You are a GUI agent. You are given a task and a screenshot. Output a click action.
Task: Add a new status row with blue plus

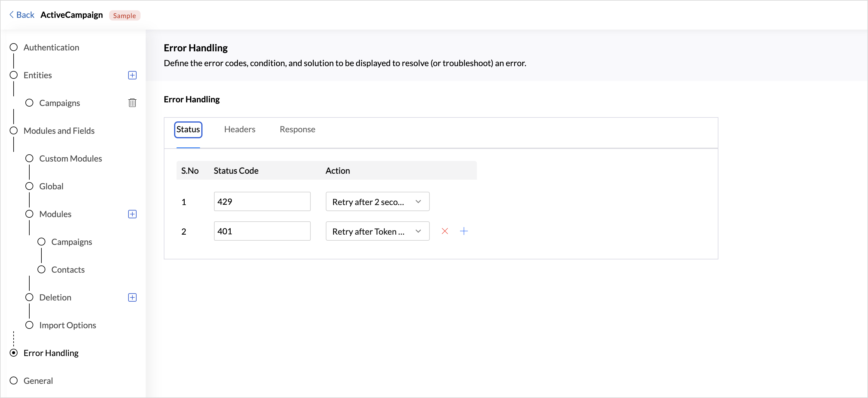pos(464,231)
